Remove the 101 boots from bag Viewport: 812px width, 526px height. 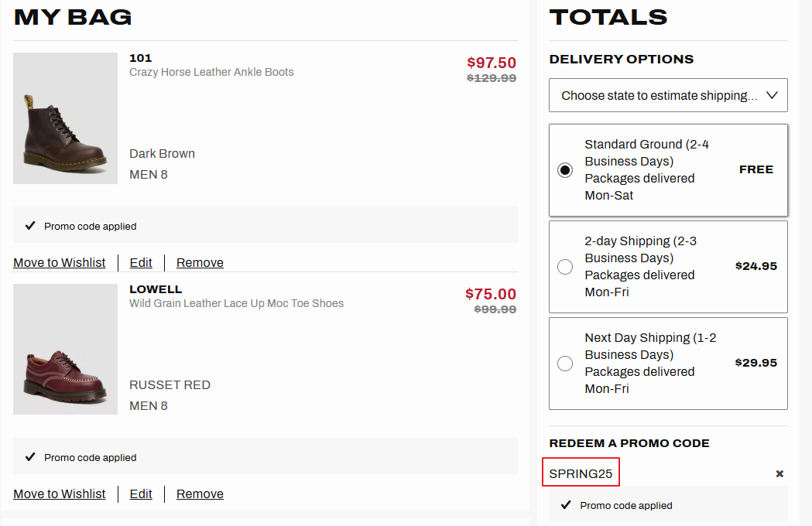200,263
